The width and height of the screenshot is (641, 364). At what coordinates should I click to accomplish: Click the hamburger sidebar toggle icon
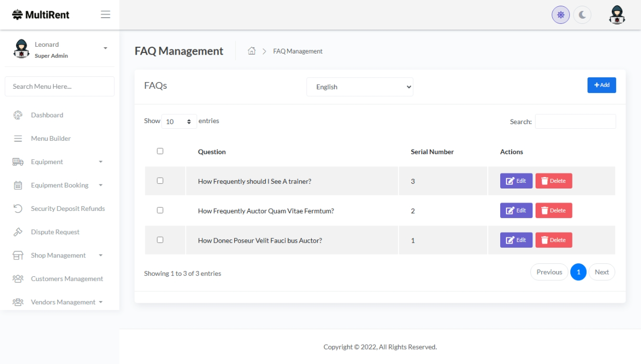[105, 15]
